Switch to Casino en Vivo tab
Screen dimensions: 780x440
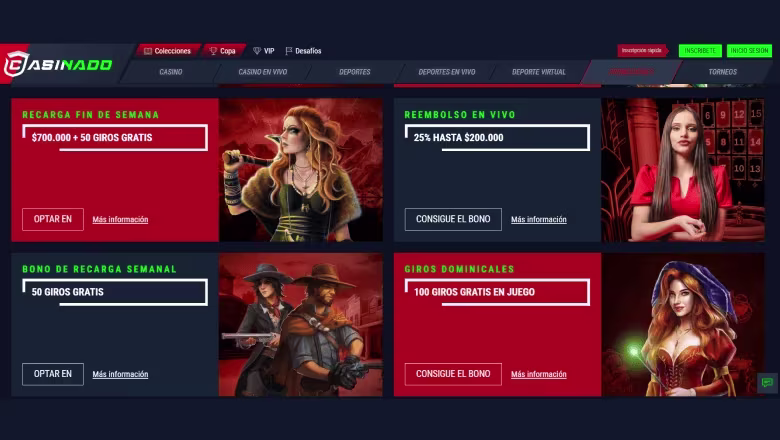(x=263, y=72)
